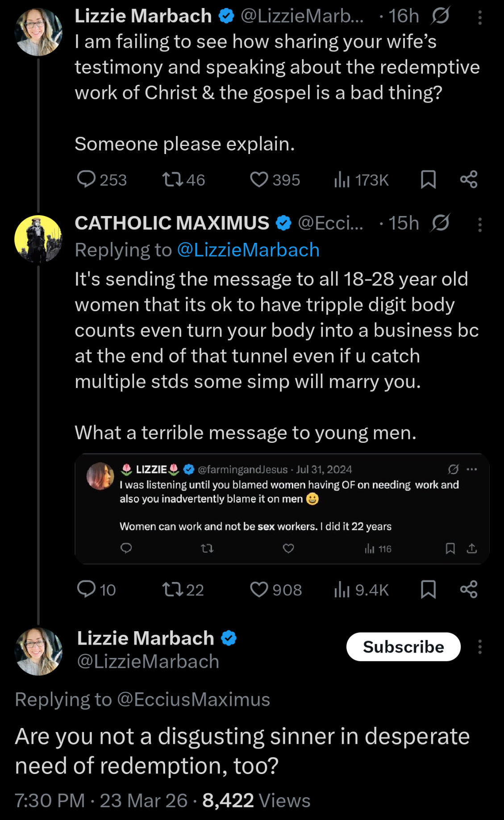Open more options next to Subscribe button
This screenshot has height=820, width=504.
pyautogui.click(x=480, y=647)
